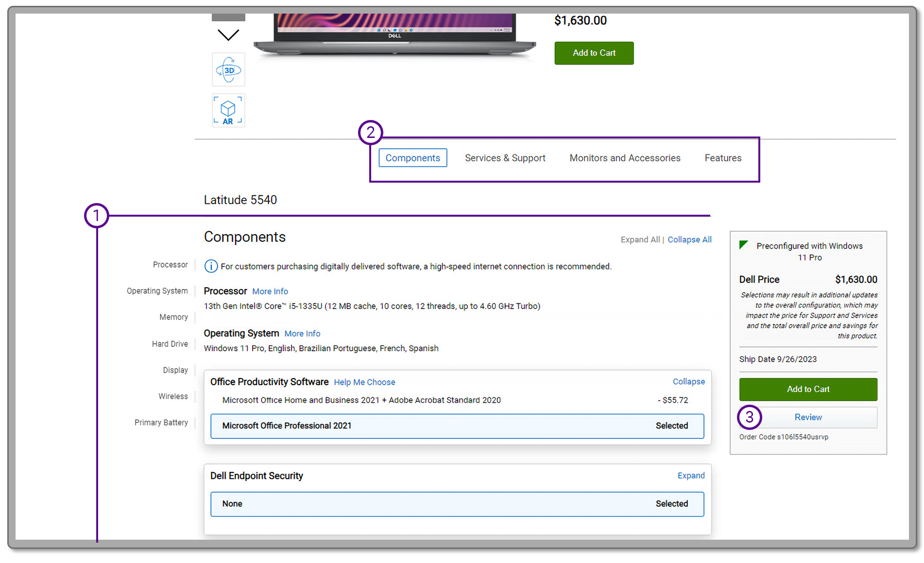Open the 3D product view icon
Viewport: 924px width, 563px height.
click(228, 70)
